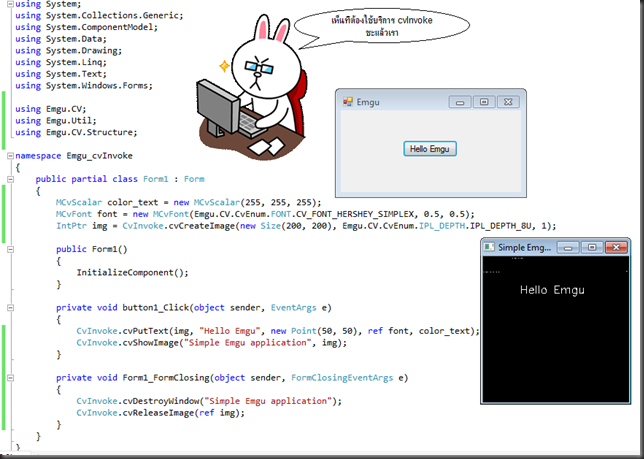Screen dimensions: 644x459
Task: Click 'FormClosingEventArgs' type name
Action: [x=342, y=378]
